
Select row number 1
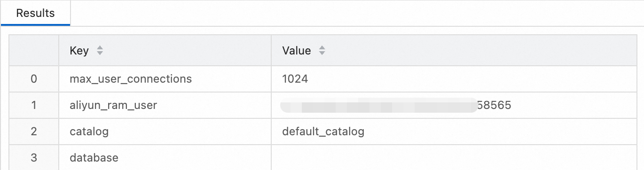point(34,105)
